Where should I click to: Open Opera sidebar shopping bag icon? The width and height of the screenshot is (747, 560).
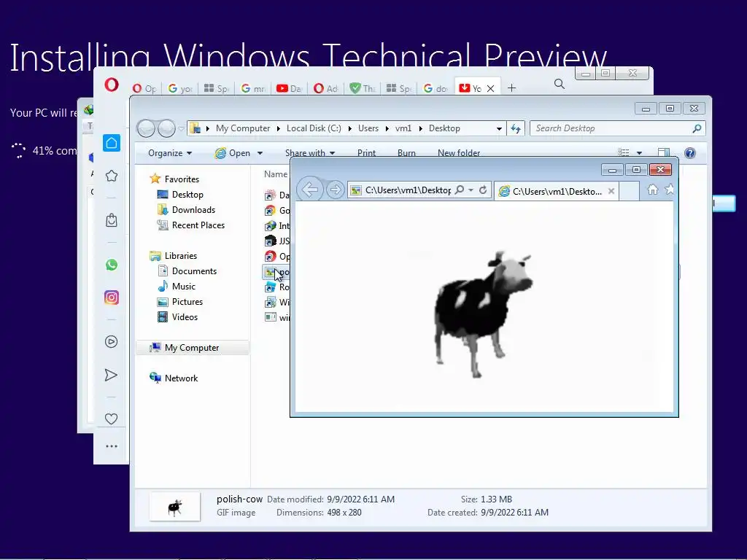click(x=112, y=220)
